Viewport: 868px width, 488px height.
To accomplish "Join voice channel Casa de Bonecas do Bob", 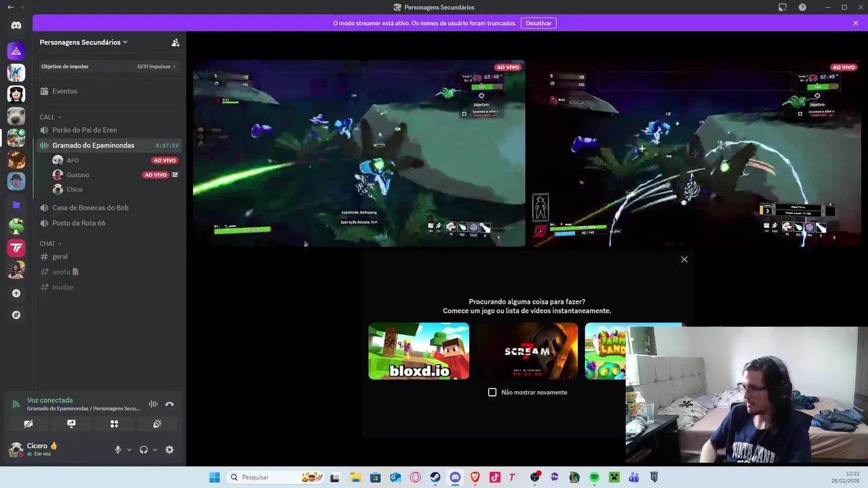I will [109, 207].
